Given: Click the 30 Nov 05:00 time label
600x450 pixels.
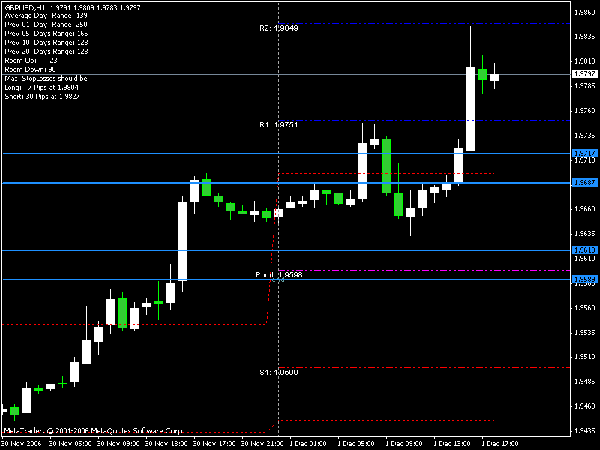Looking at the screenshot, I should coord(71,443).
